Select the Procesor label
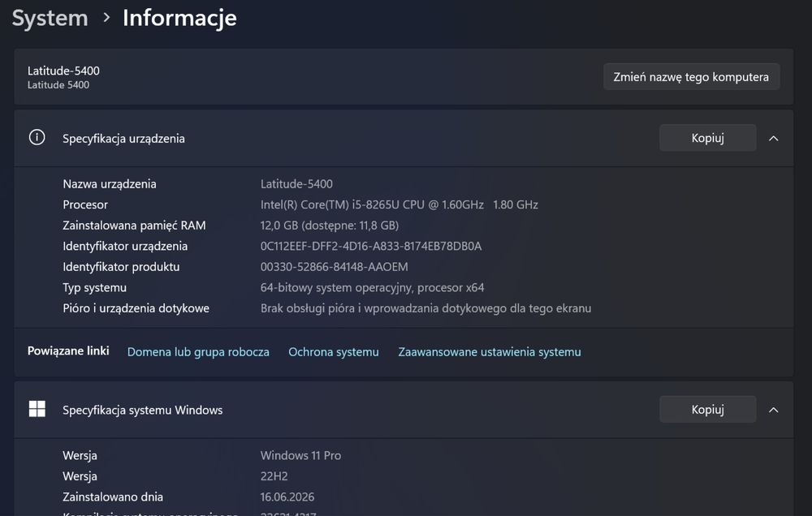The image size is (812, 516). point(85,204)
